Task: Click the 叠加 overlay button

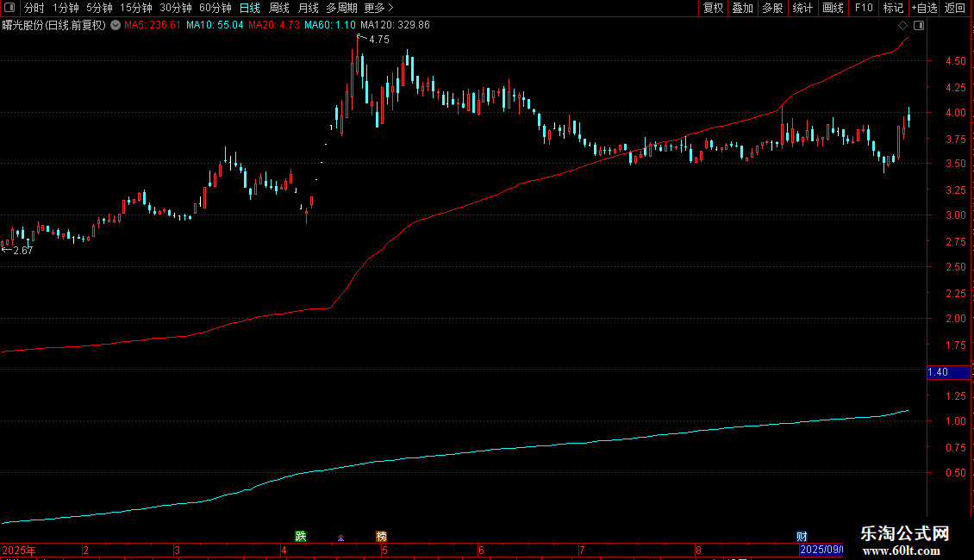Action: [x=743, y=8]
